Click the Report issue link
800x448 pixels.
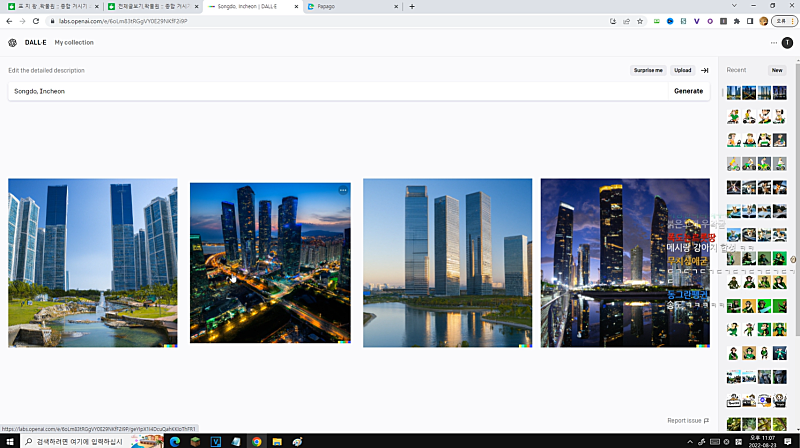click(x=688, y=421)
